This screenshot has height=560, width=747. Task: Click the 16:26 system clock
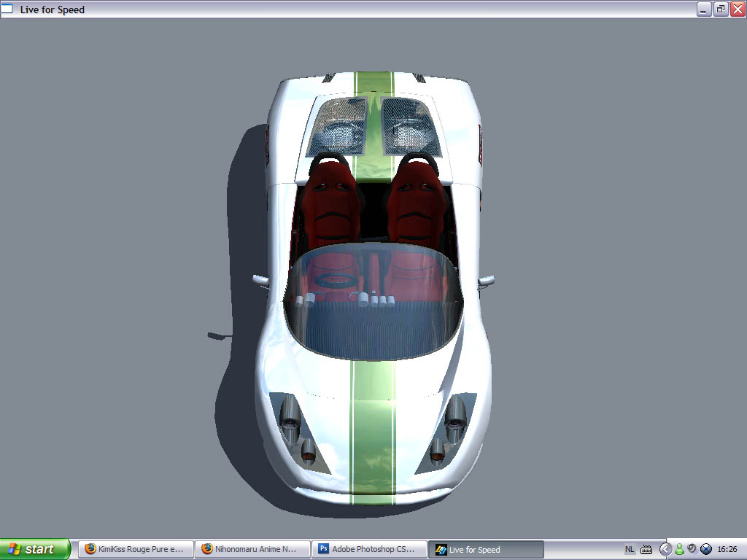(727, 549)
